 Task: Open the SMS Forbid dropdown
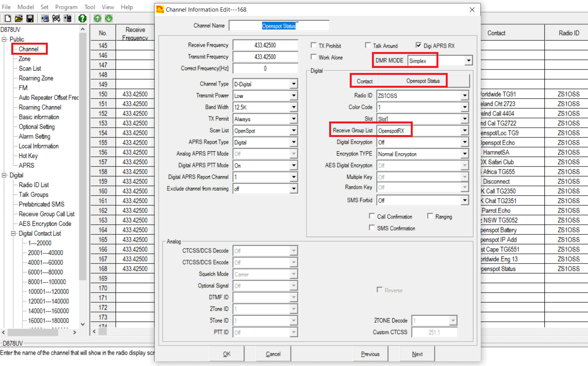point(465,200)
